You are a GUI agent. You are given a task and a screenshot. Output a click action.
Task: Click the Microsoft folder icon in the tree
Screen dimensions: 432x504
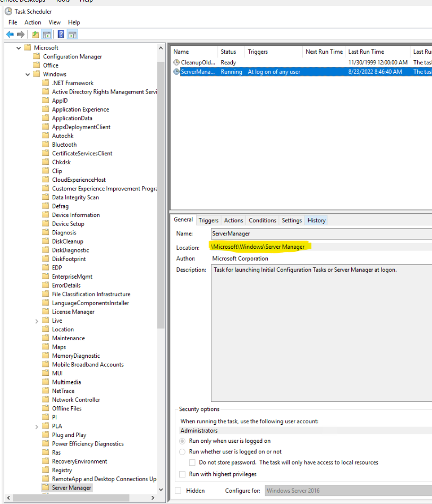[x=28, y=47]
